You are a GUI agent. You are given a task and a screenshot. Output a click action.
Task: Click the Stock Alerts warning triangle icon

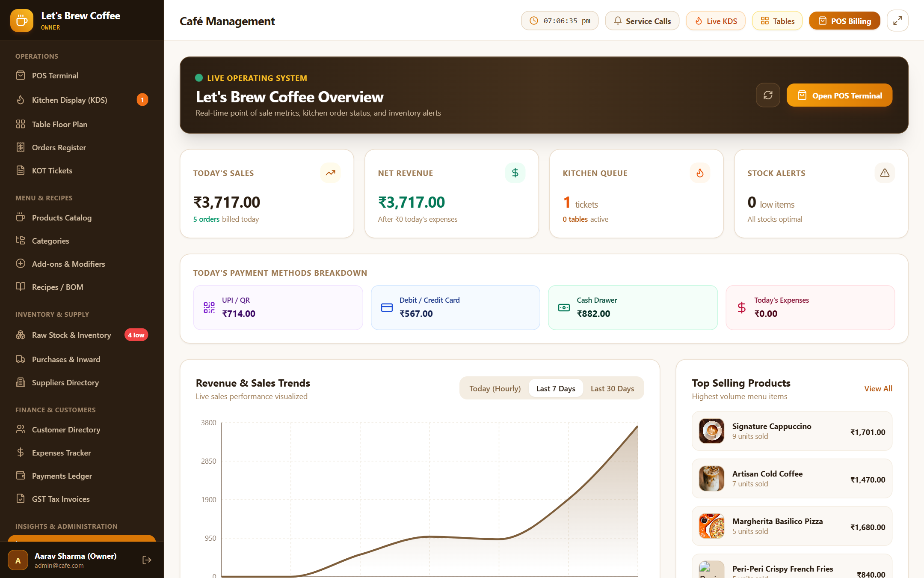pyautogui.click(x=885, y=173)
